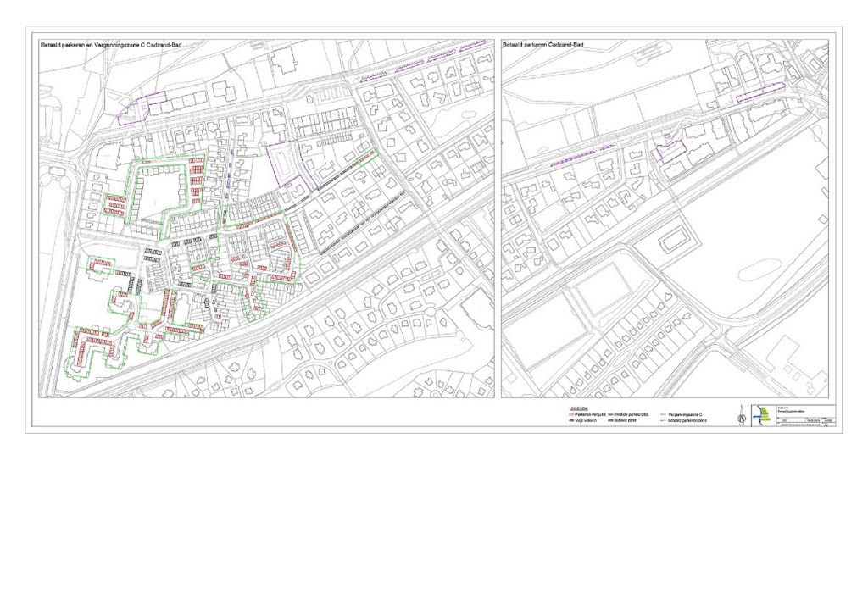Click the 'Parkeren vergund' legend label
This screenshot has height=616, width=868.
point(590,414)
